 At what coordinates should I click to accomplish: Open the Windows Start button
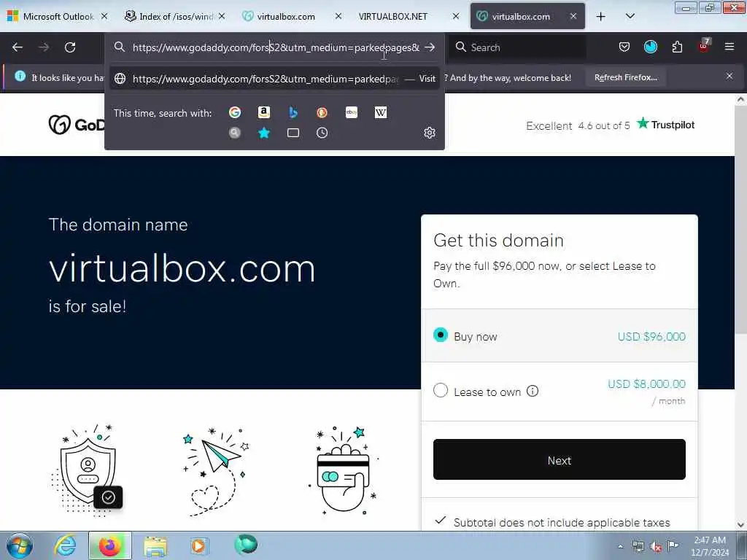pos(20,545)
